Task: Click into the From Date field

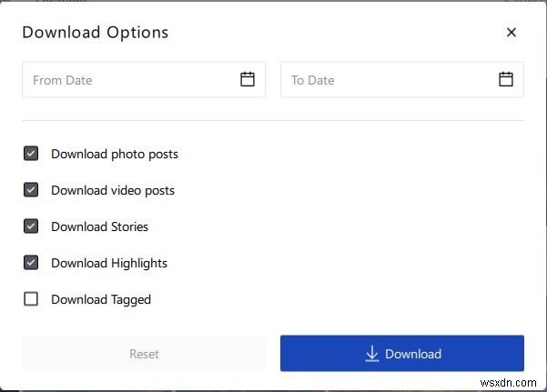Action: (127, 80)
